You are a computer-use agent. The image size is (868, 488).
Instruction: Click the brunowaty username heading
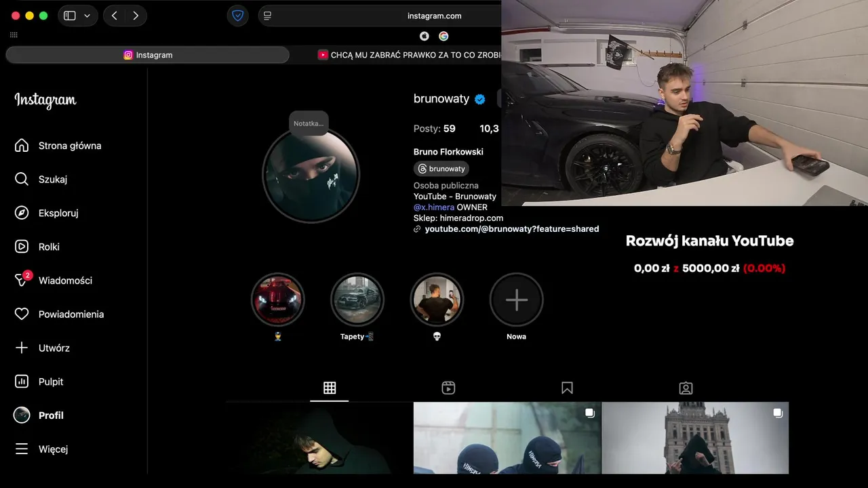click(441, 99)
